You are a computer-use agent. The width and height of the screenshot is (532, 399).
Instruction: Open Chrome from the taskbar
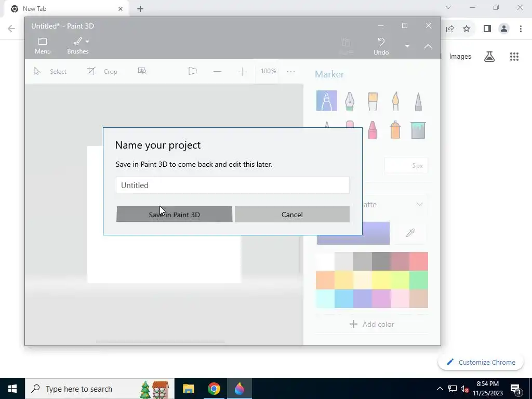pyautogui.click(x=214, y=389)
